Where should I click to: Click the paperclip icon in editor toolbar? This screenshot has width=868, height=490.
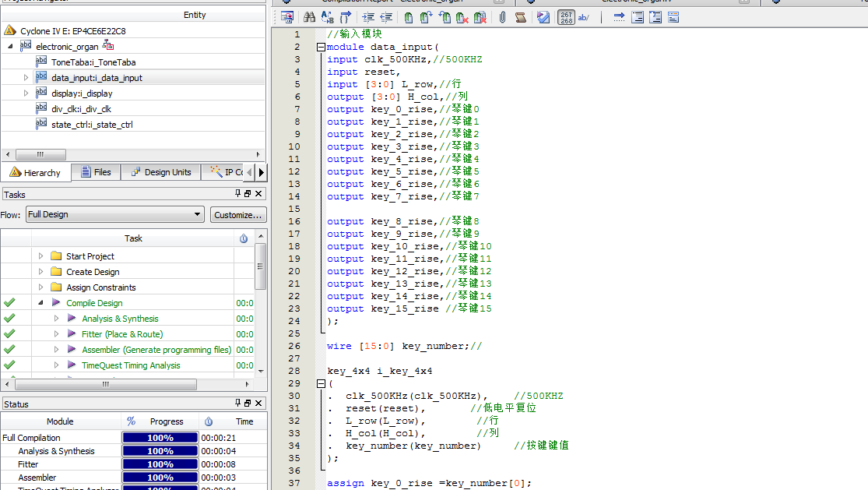[x=502, y=17]
